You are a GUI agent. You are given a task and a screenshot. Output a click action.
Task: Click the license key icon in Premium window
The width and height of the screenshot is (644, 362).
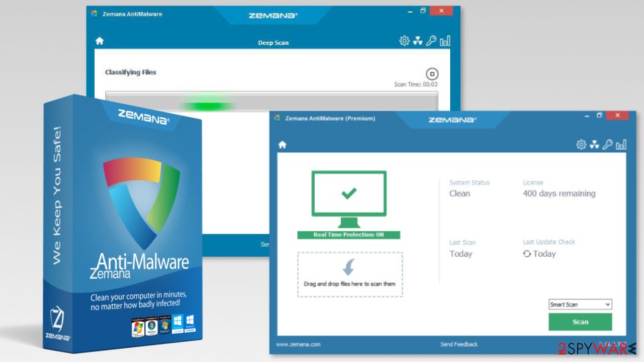coord(608,145)
